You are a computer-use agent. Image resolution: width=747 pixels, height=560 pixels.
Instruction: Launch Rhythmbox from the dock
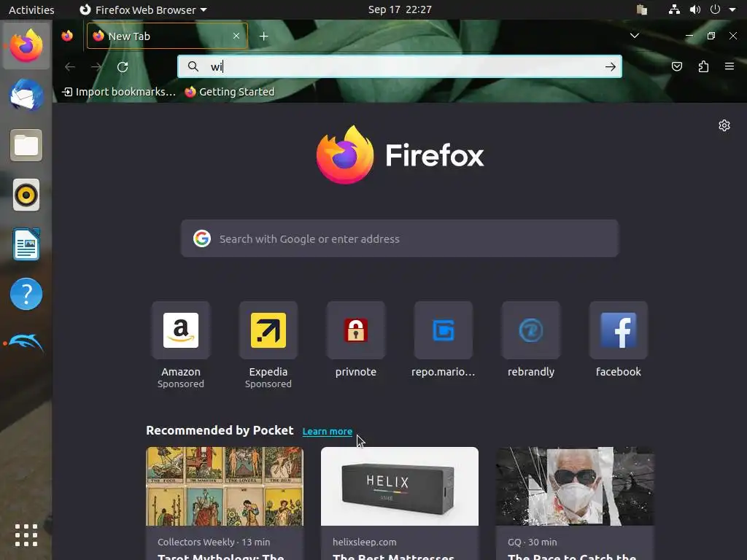26,195
